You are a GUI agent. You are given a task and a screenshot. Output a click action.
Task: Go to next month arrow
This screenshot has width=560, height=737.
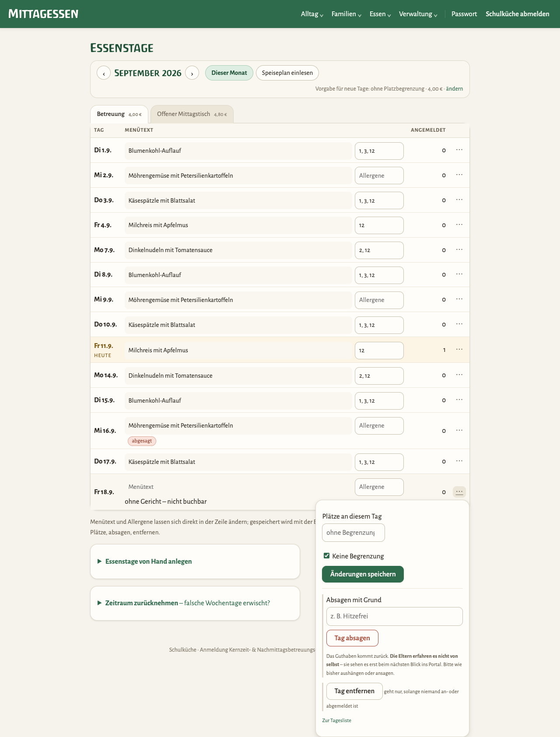192,73
